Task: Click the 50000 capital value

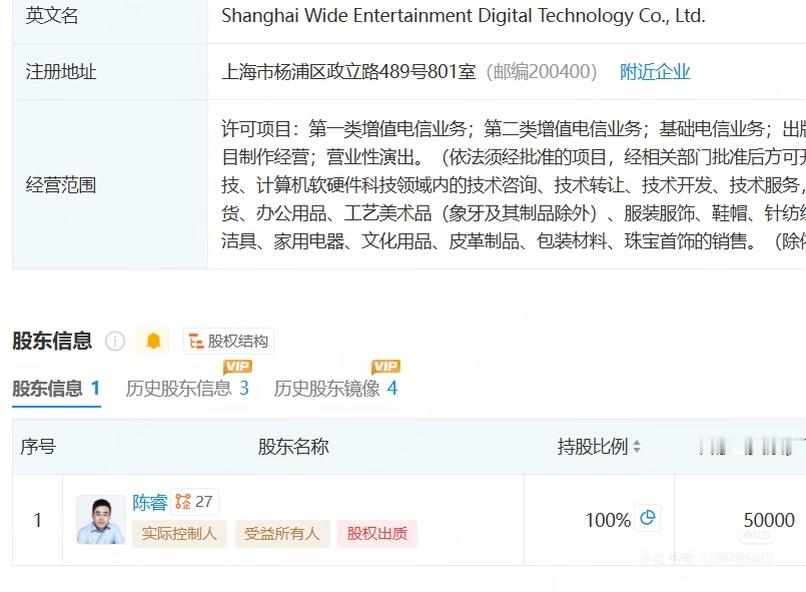Action: 769,520
